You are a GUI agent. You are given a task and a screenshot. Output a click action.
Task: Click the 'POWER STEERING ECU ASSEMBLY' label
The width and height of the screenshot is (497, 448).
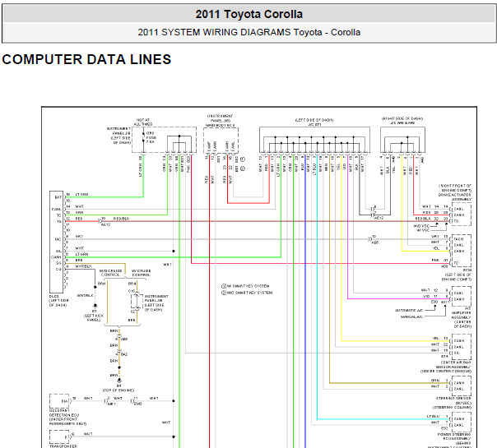coord(454,436)
